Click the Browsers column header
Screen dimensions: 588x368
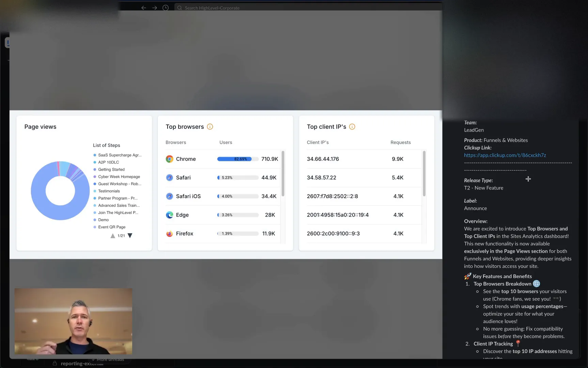(x=176, y=142)
